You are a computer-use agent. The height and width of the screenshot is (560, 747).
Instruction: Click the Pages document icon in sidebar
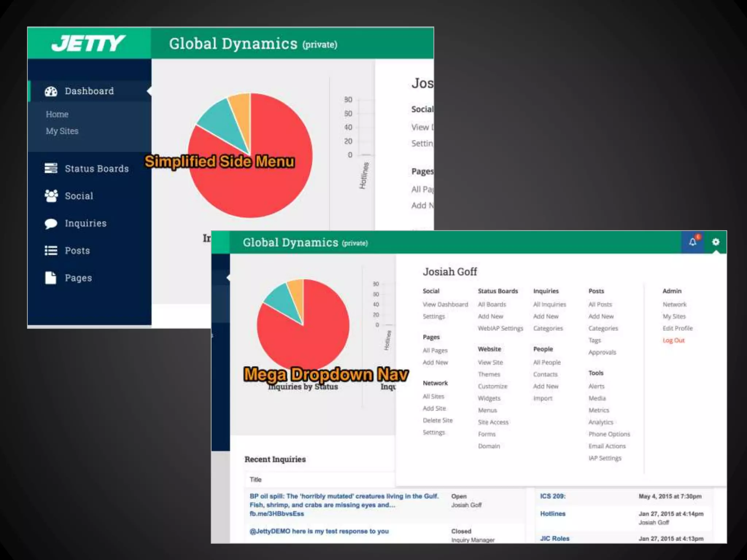51,278
